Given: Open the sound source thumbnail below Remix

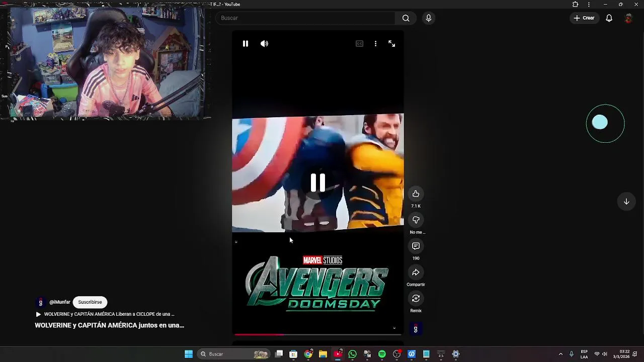Looking at the screenshot, I should tap(416, 329).
